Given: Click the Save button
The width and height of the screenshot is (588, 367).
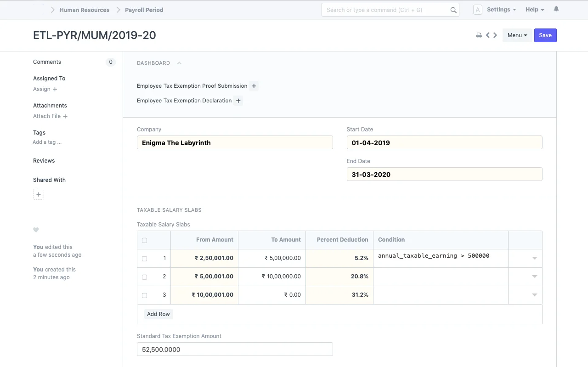Looking at the screenshot, I should [x=545, y=35].
